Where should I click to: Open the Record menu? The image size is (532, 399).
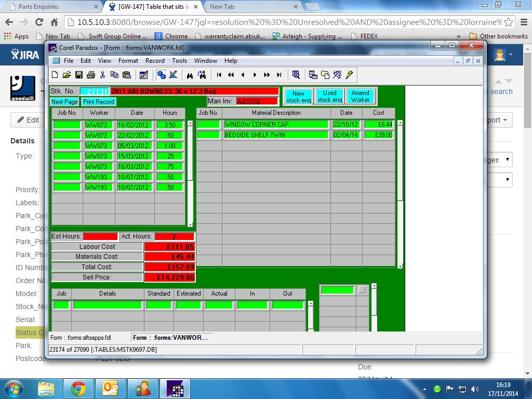click(x=155, y=61)
